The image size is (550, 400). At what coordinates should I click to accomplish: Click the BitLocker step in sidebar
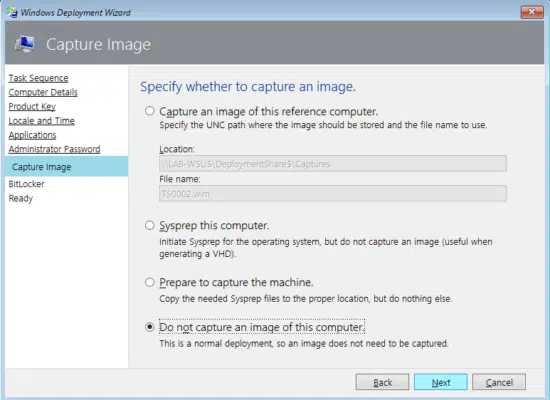click(26, 184)
